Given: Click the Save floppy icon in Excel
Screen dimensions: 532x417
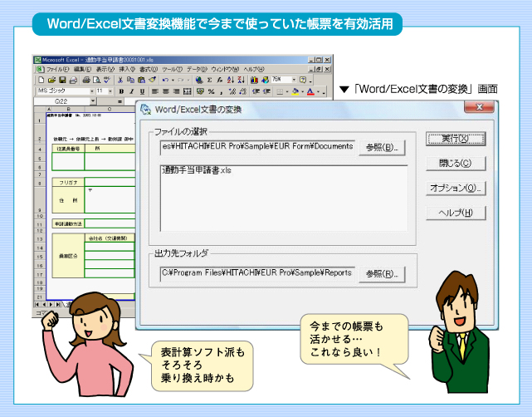Looking at the screenshot, I should pyautogui.click(x=62, y=80).
